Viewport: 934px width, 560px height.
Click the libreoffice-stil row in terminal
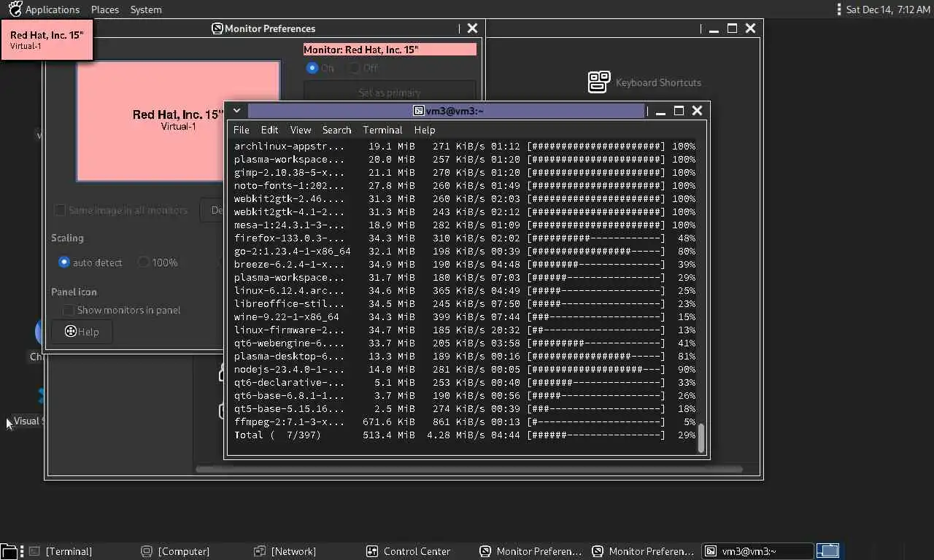[x=464, y=304]
